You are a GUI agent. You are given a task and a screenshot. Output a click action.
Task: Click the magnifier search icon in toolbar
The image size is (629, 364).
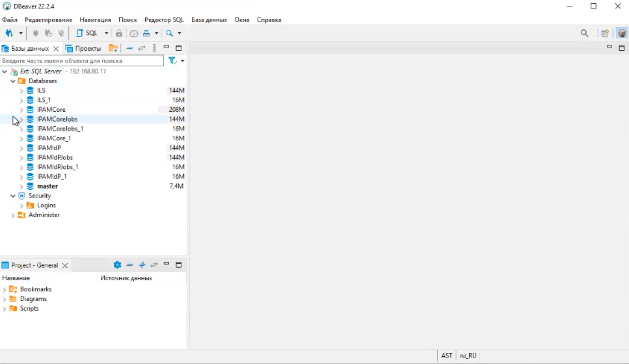pos(170,33)
